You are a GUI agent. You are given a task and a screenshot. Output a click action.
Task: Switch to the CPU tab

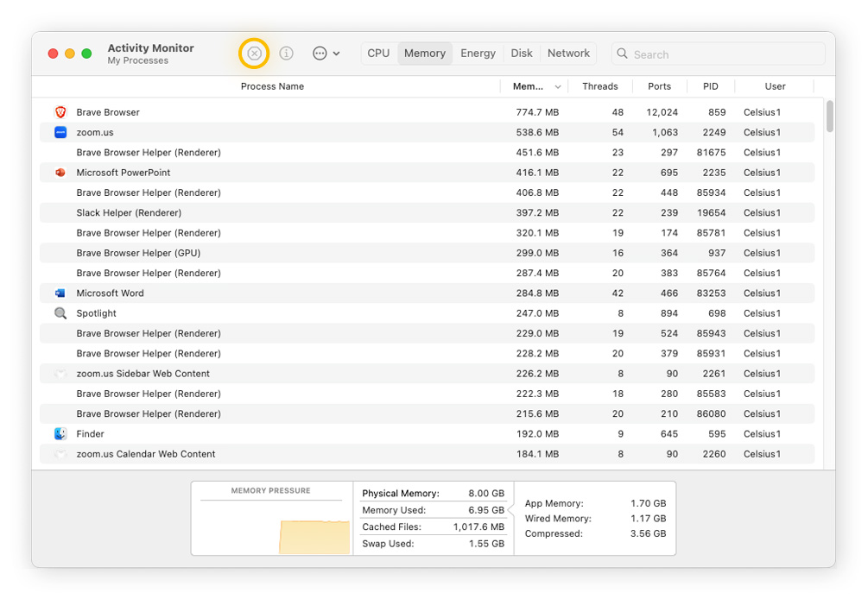(378, 54)
